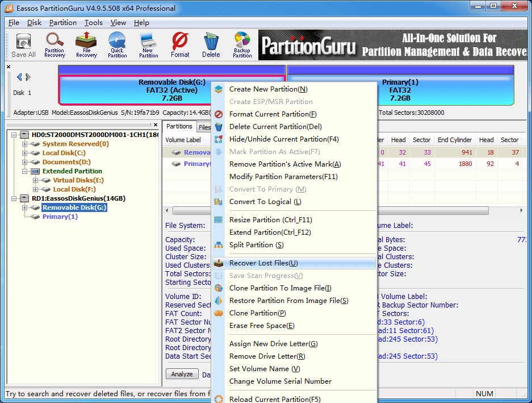Open the View menu
This screenshot has height=403, width=532.
coord(118,23)
